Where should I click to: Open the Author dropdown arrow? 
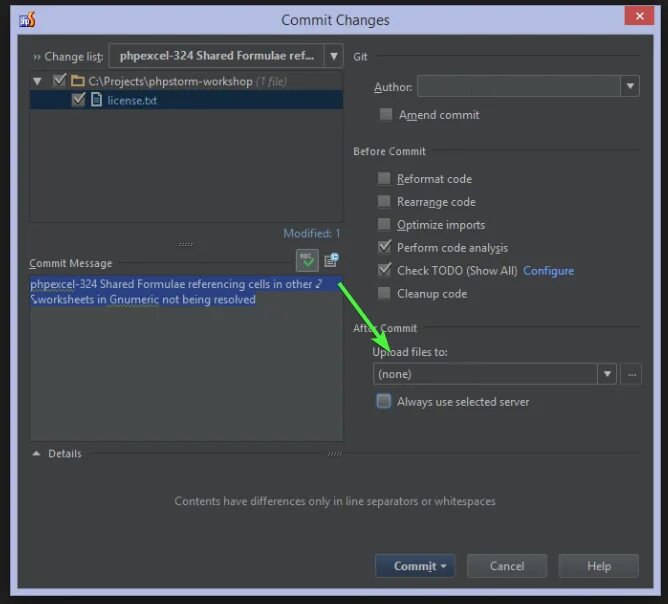point(630,86)
